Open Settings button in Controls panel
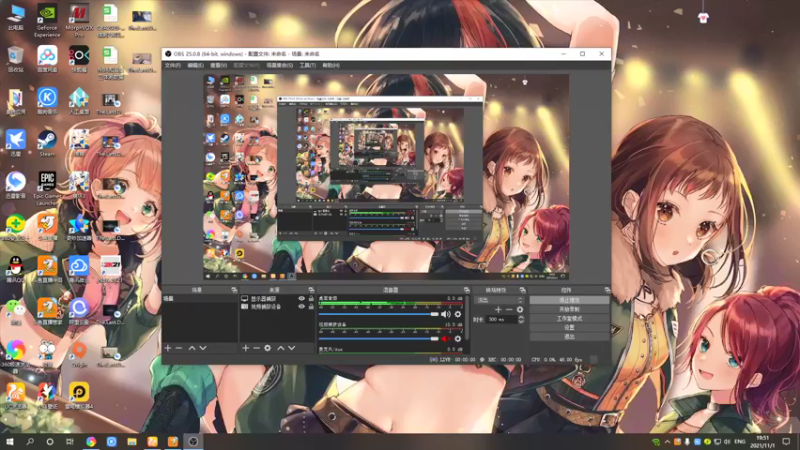This screenshot has width=800, height=450. click(x=569, y=328)
